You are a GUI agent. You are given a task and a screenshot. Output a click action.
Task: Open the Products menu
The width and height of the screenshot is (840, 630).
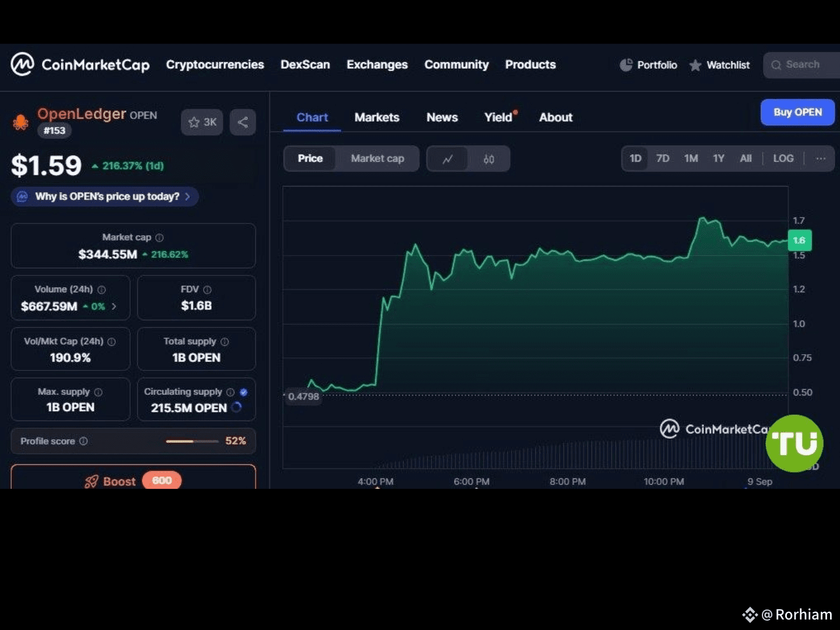tap(530, 65)
